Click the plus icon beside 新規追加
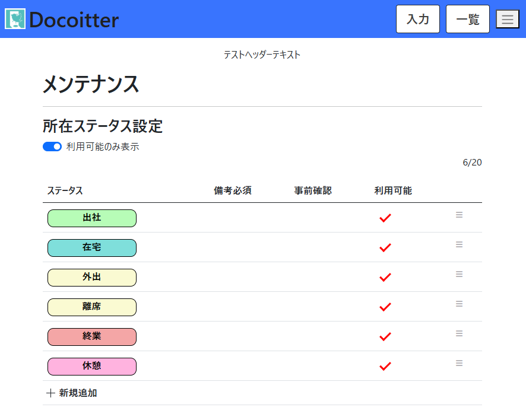This screenshot has height=420, width=526. (x=50, y=393)
